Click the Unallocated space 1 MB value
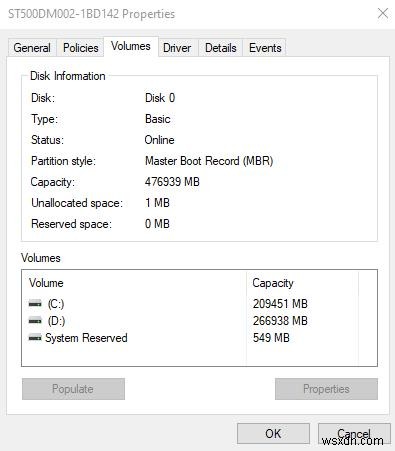 [157, 203]
